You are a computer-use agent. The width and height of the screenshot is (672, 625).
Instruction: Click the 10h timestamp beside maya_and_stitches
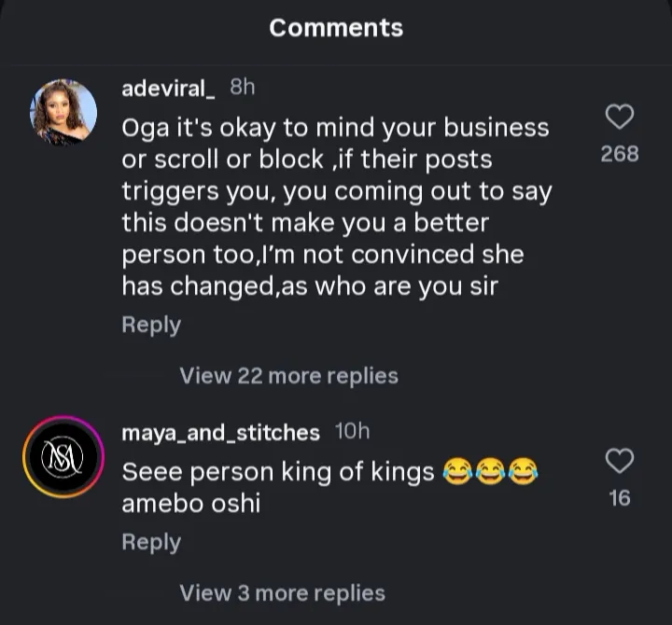tap(352, 431)
